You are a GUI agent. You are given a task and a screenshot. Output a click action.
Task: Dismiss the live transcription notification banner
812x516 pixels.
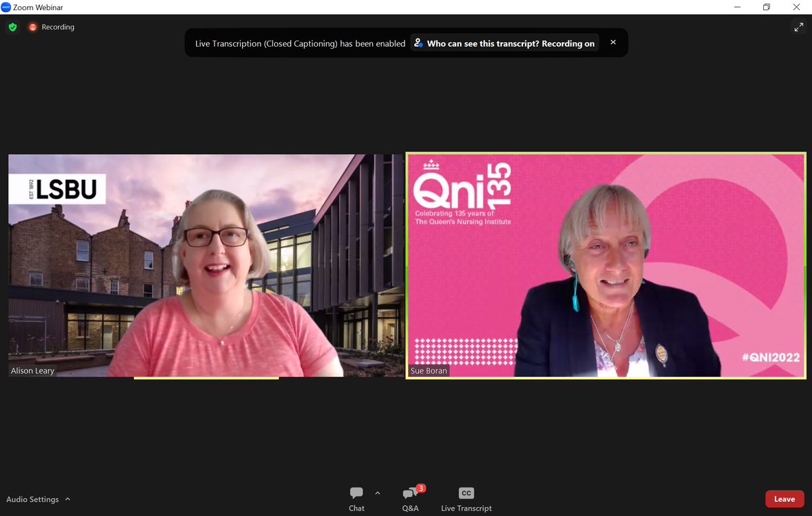coord(613,42)
